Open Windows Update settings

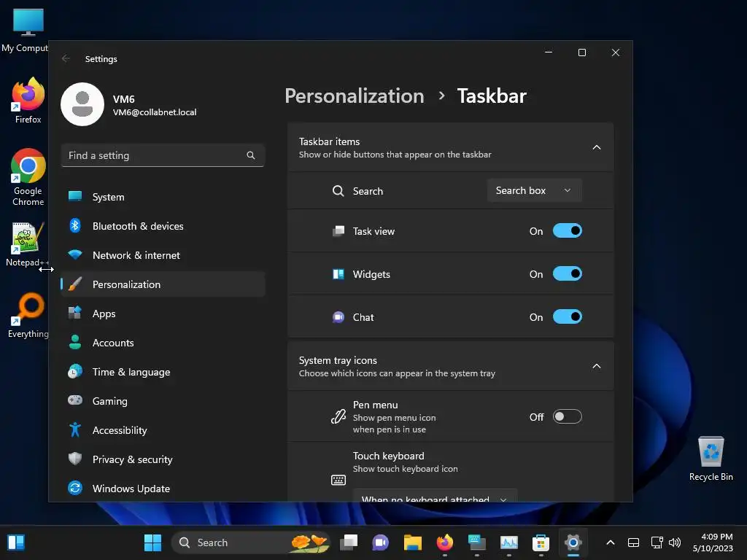(x=163, y=489)
